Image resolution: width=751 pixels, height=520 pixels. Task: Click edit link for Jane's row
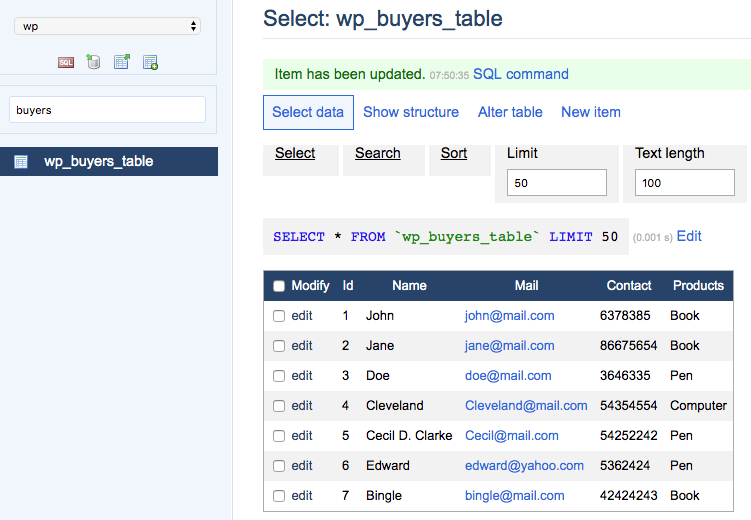click(302, 346)
